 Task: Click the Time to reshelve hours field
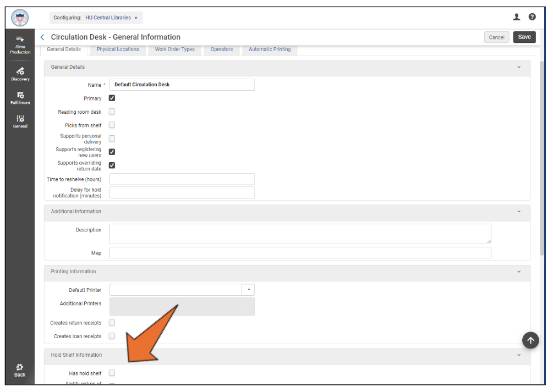coord(182,179)
